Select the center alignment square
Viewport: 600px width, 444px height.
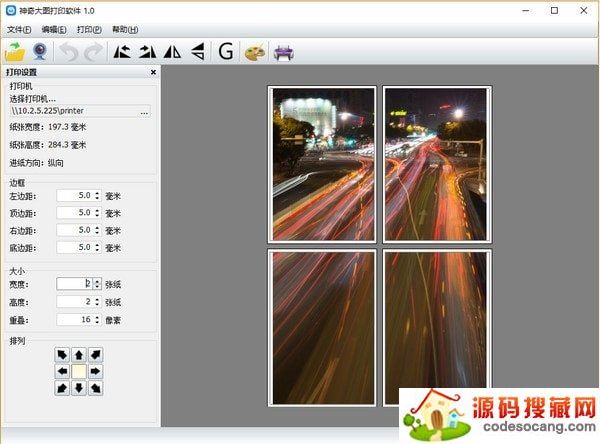(x=79, y=371)
